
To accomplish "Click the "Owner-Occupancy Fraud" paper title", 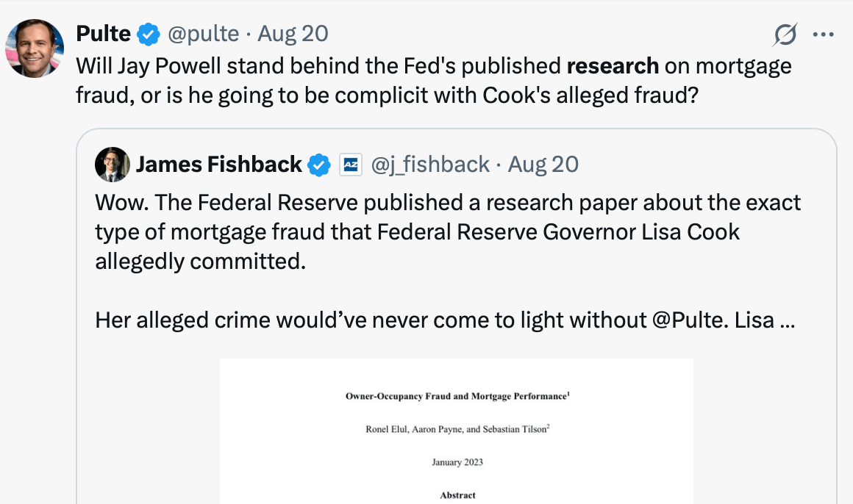I will pos(456,396).
